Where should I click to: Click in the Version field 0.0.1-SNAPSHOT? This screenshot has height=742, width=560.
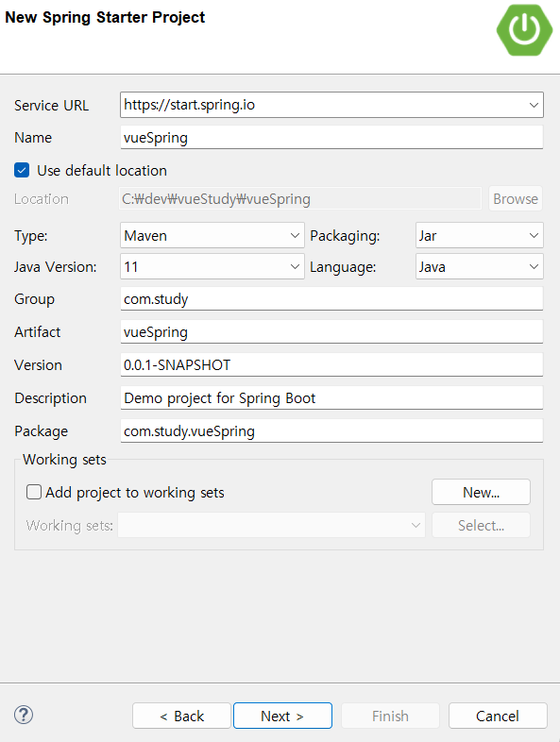tap(331, 364)
